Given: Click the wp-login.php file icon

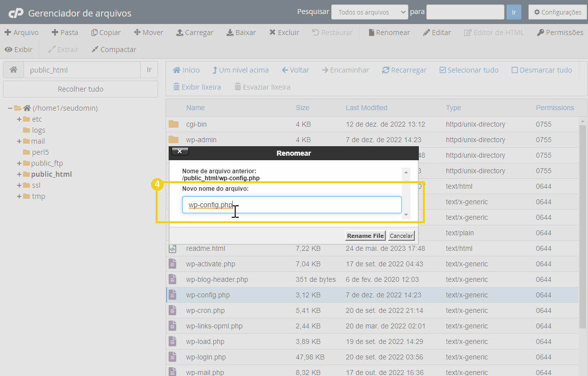Looking at the screenshot, I should [173, 357].
